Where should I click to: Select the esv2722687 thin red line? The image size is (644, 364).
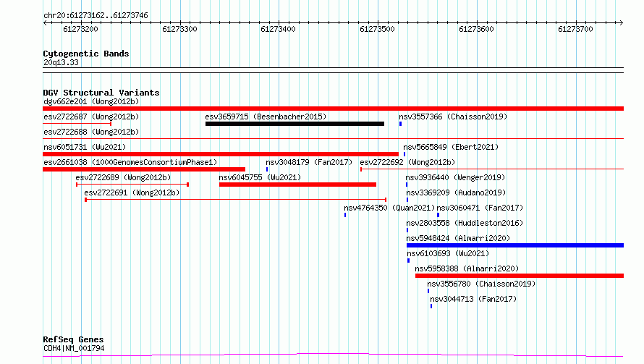click(x=77, y=124)
